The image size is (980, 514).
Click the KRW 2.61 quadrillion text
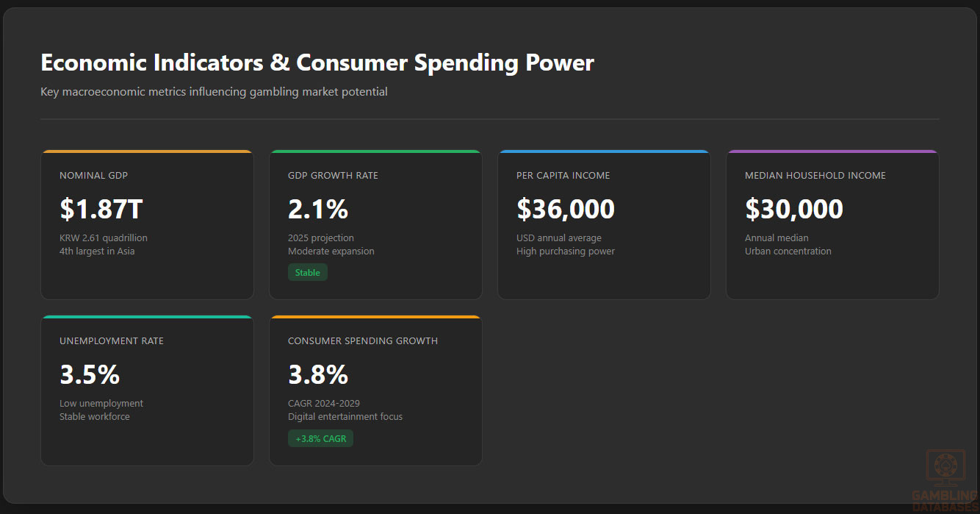point(103,238)
